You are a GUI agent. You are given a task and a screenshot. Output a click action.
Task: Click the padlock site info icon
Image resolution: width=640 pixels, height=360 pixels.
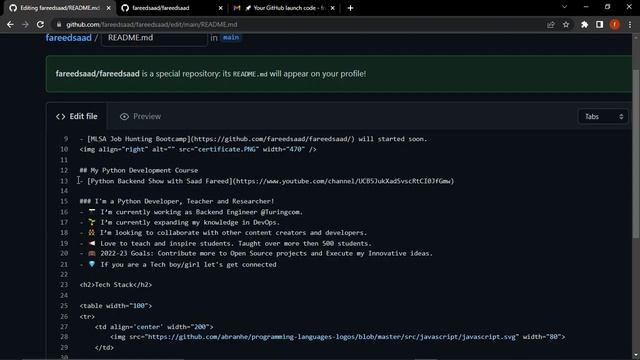point(59,24)
